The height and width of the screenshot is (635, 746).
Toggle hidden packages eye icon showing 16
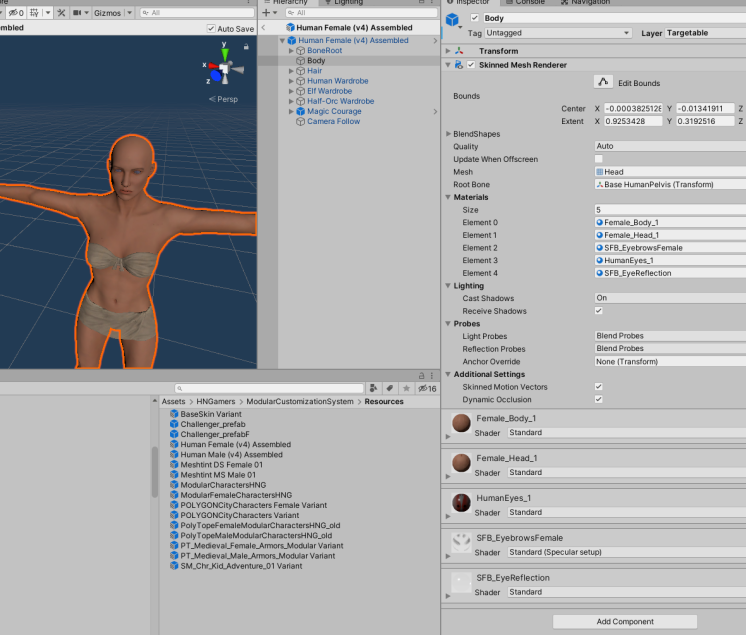pyautogui.click(x=427, y=388)
